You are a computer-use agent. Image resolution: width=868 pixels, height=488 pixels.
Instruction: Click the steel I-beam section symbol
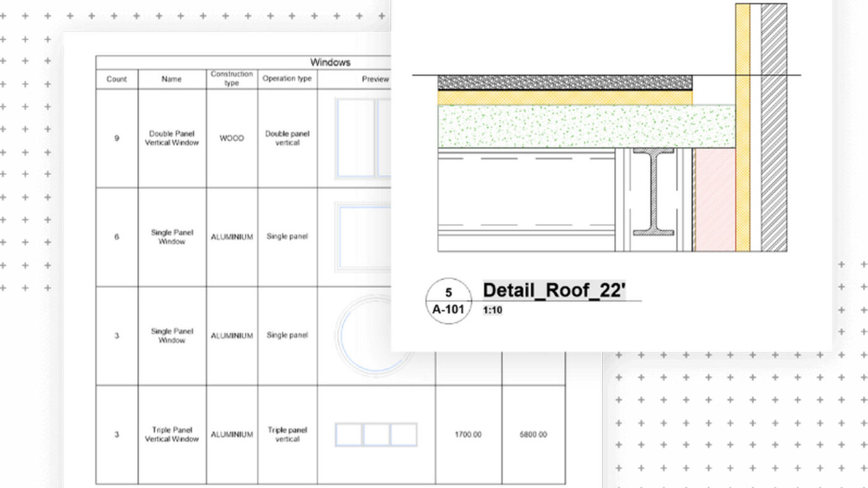pos(654,192)
